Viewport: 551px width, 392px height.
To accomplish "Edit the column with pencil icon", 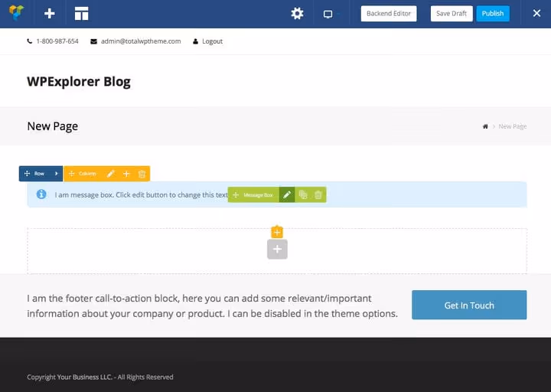I will [111, 174].
